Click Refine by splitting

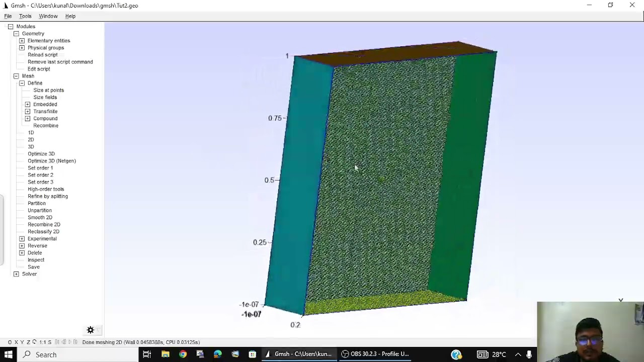click(48, 196)
